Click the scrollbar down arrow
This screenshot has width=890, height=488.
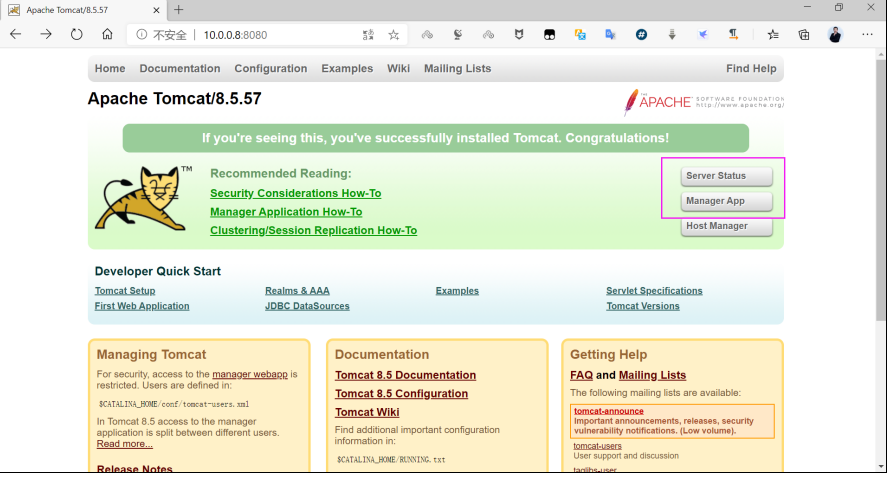(x=881, y=466)
